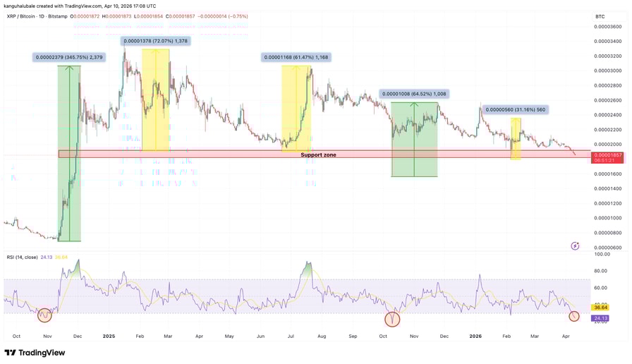This screenshot has height=364, width=632.
Task: Open the BTC currency selector on price axis
Action: (600, 16)
